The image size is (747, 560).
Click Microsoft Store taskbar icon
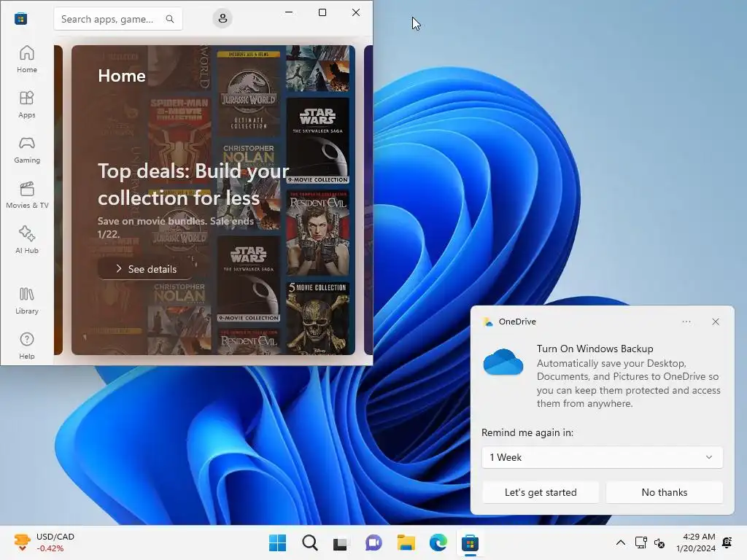click(470, 542)
